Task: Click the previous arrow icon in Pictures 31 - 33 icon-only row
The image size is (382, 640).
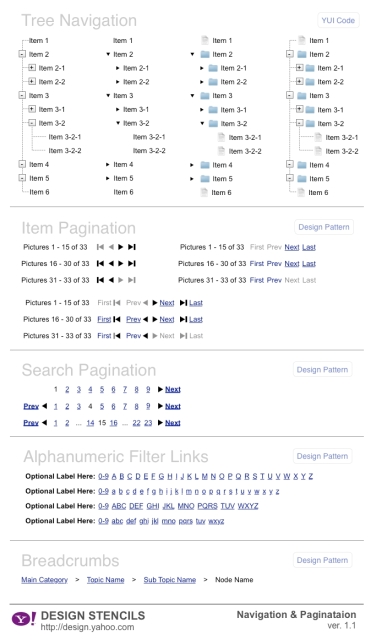Action: click(x=111, y=280)
